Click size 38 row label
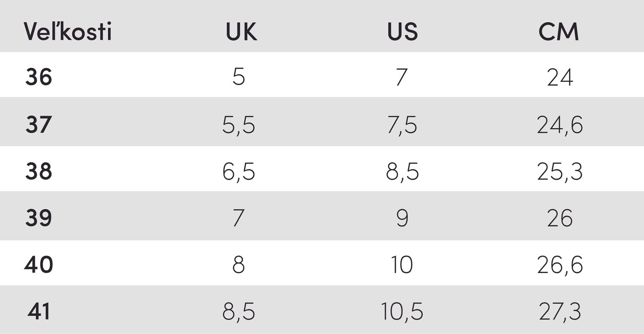Viewport: 644px width, 334px height. pyautogui.click(x=39, y=172)
